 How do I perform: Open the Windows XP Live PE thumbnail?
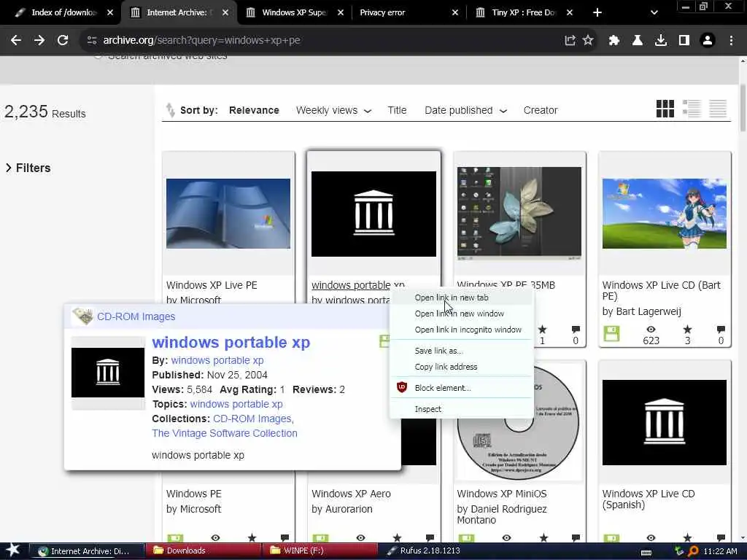228,214
